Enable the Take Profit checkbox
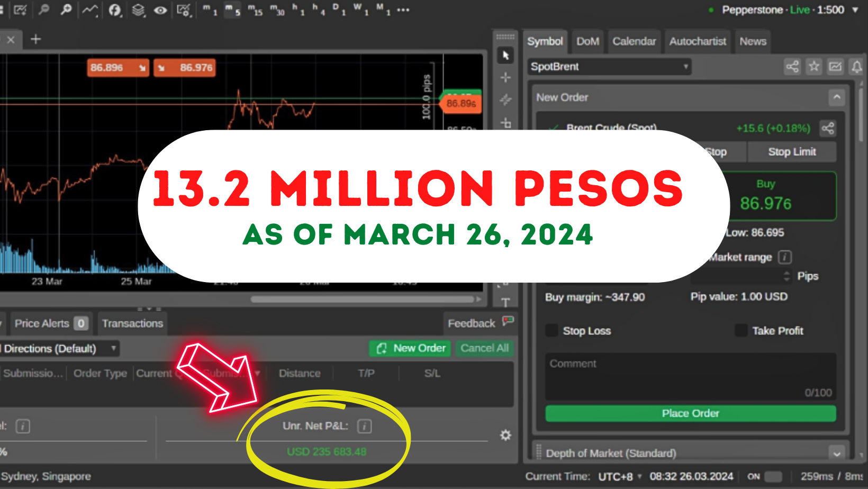Screen dimensions: 868x489 point(741,330)
